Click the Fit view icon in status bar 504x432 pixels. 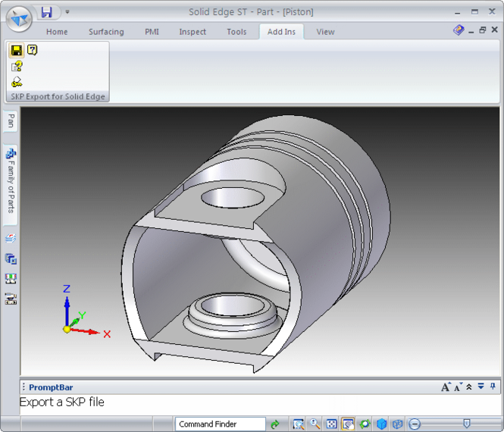pyautogui.click(x=331, y=424)
